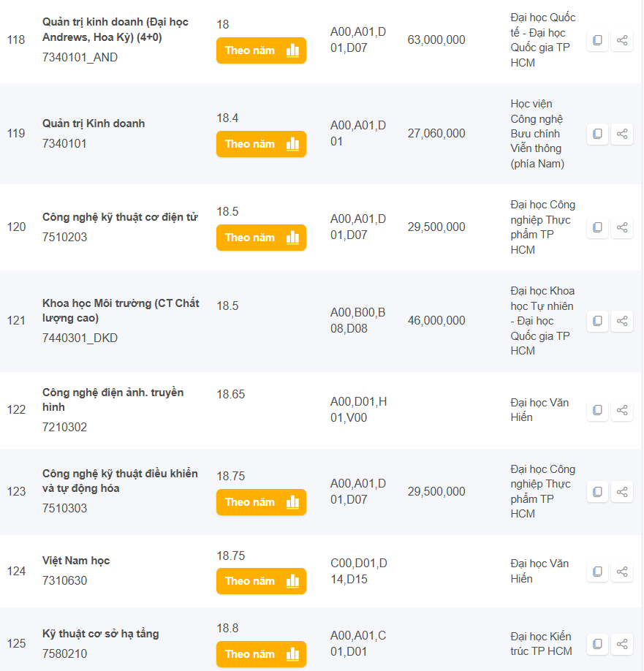Copy row 123 điều khiển và tự động hóa
This screenshot has width=644, height=671.
597,492
